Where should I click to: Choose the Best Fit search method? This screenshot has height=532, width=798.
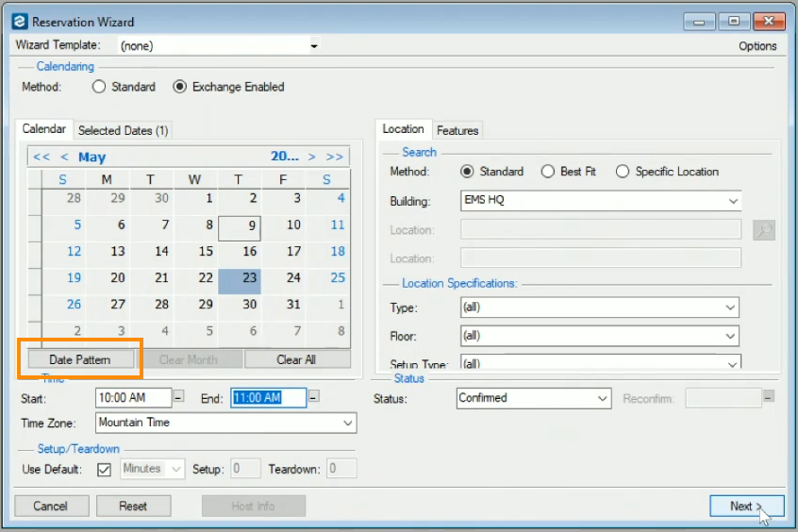click(x=548, y=172)
